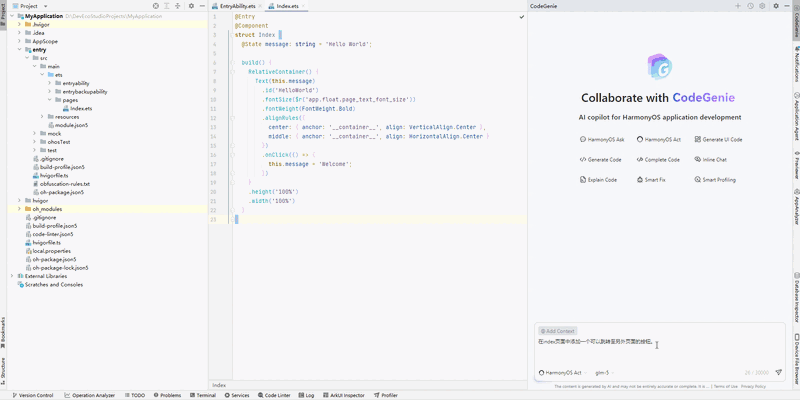The width and height of the screenshot is (800, 400).
Task: Collapse the pages folder in tree
Action: [x=50, y=100]
